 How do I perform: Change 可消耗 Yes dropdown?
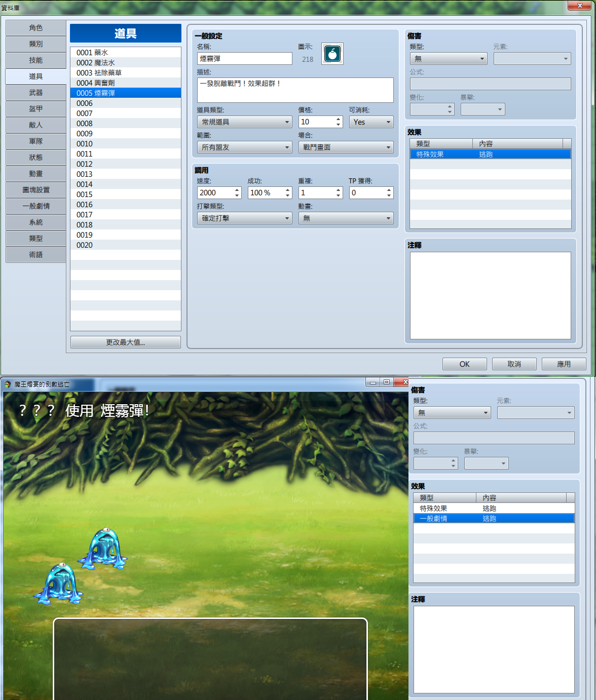pyautogui.click(x=371, y=122)
